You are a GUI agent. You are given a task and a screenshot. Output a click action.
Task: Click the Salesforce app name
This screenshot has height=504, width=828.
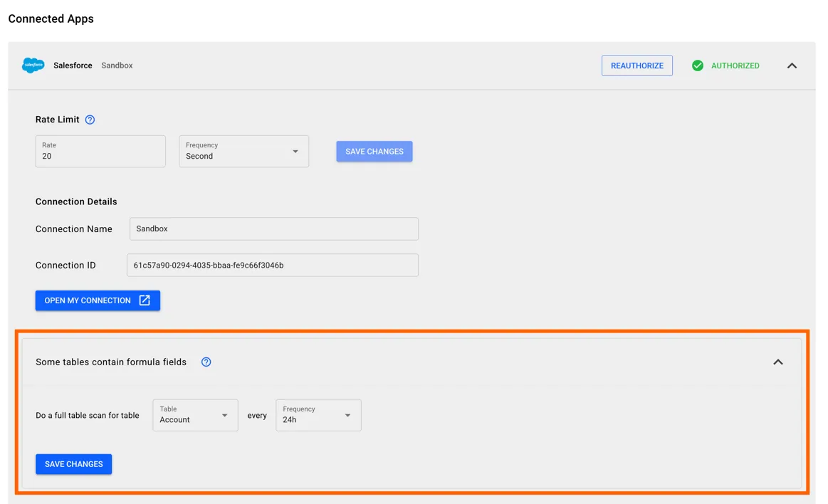point(73,65)
